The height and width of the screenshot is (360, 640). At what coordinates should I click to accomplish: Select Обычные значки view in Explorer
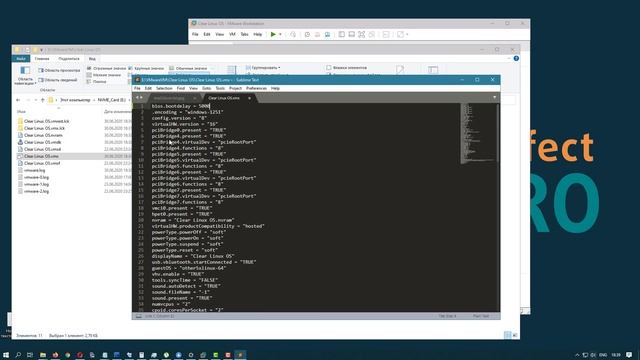coord(188,68)
